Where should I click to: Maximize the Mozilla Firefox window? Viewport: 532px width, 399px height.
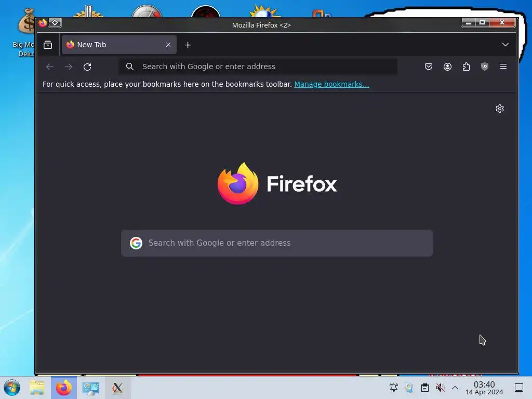[x=482, y=23]
